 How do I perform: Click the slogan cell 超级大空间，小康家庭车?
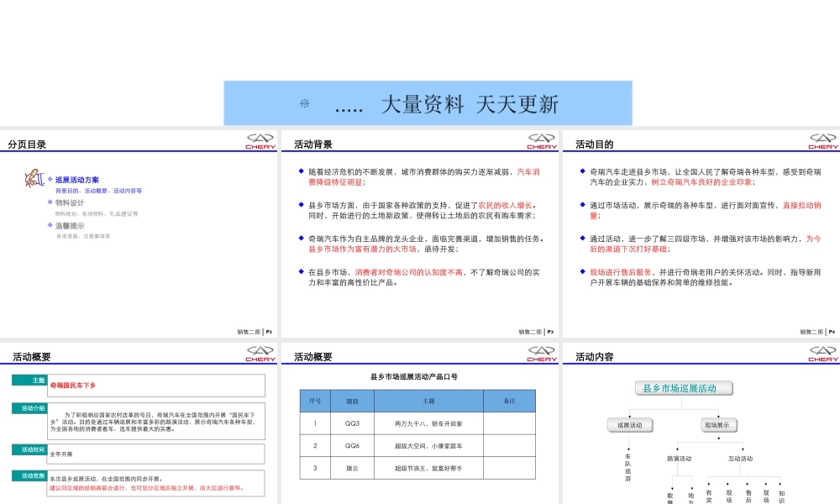click(428, 445)
